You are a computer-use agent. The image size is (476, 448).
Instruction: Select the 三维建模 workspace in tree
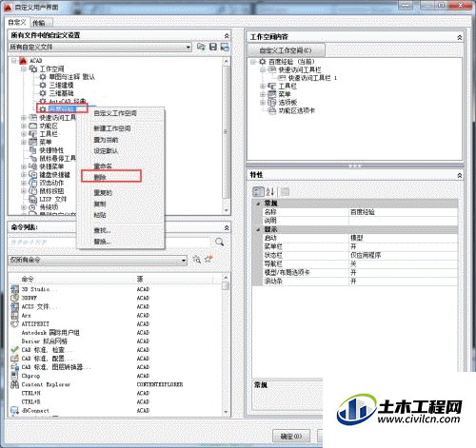(62, 85)
